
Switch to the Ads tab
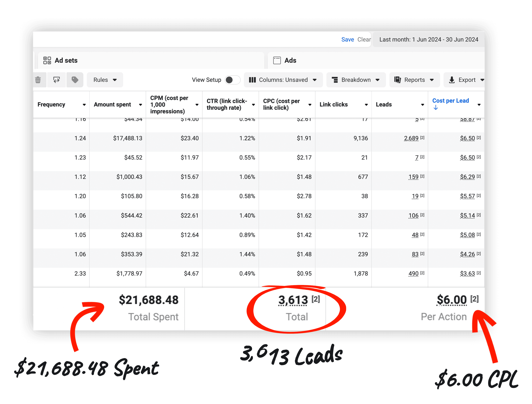click(x=290, y=60)
